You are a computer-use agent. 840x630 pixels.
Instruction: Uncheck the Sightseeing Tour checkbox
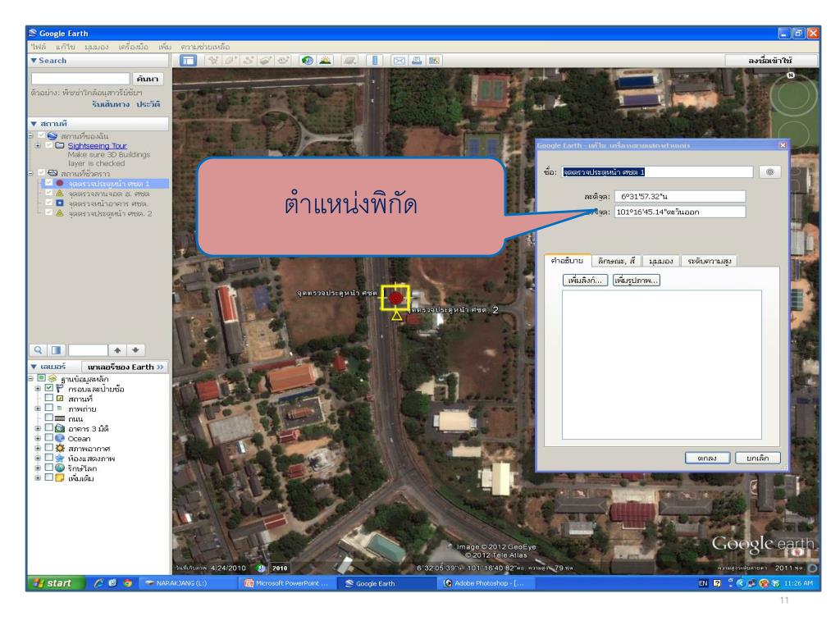(x=49, y=145)
